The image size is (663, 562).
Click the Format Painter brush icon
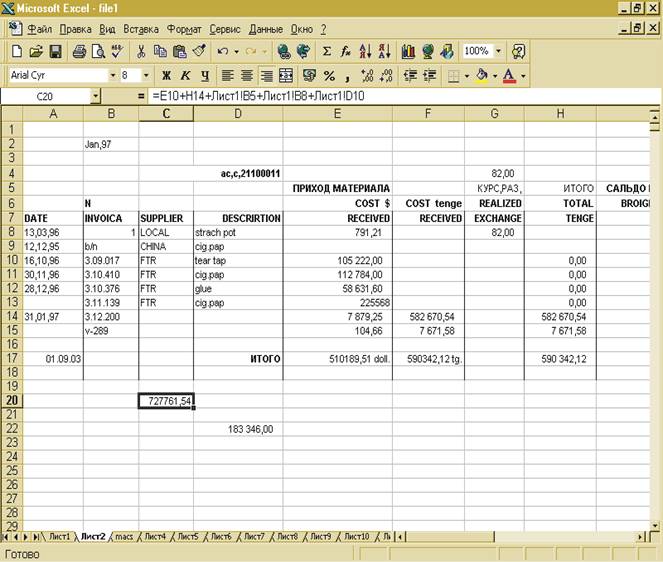(199, 51)
